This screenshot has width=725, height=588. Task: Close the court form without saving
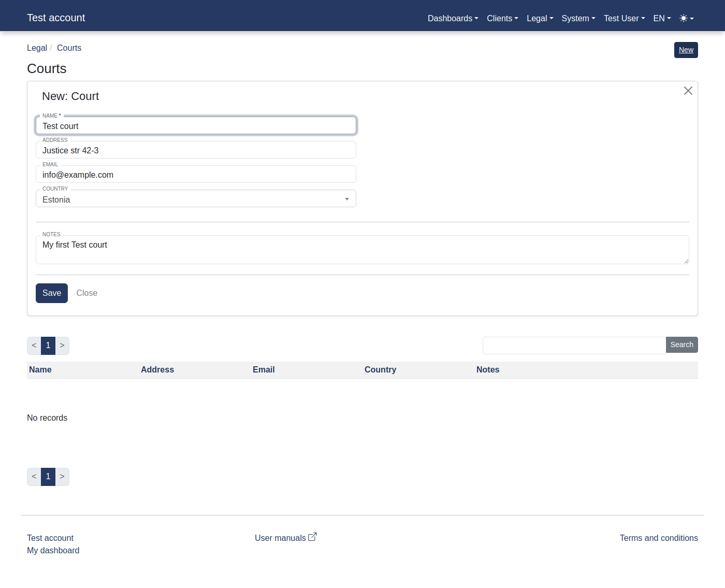[x=86, y=293]
